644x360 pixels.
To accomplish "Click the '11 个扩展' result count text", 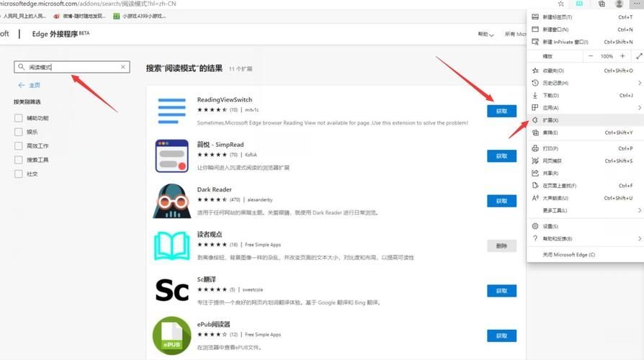I will coord(241,69).
